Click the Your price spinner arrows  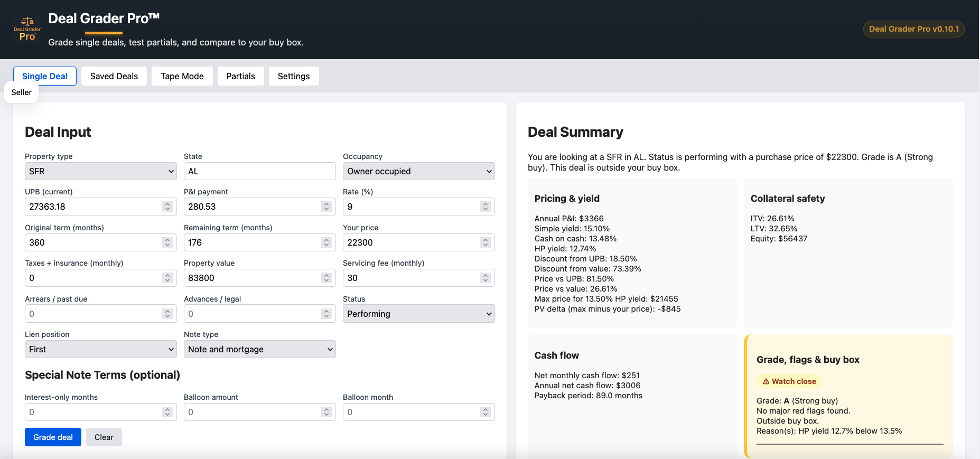486,242
